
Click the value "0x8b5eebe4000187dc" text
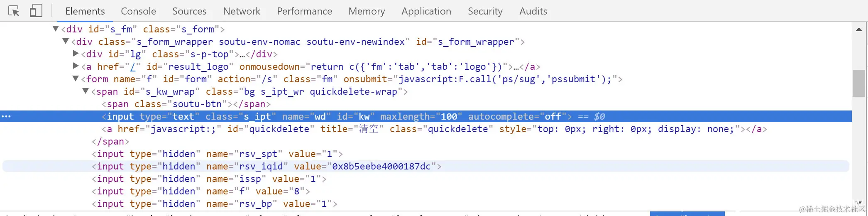point(381,167)
